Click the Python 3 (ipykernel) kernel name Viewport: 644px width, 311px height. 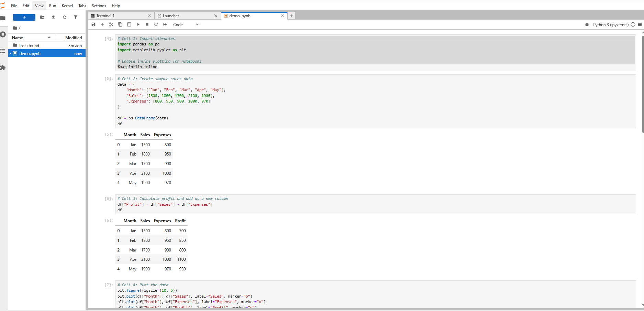(x=611, y=24)
